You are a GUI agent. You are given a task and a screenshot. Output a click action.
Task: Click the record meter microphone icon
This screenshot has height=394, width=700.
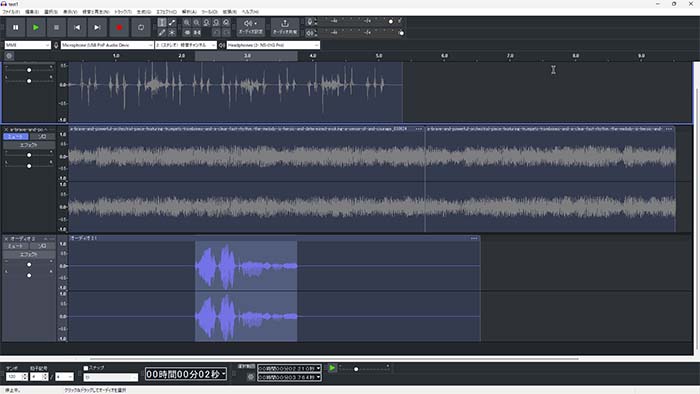(310, 21)
